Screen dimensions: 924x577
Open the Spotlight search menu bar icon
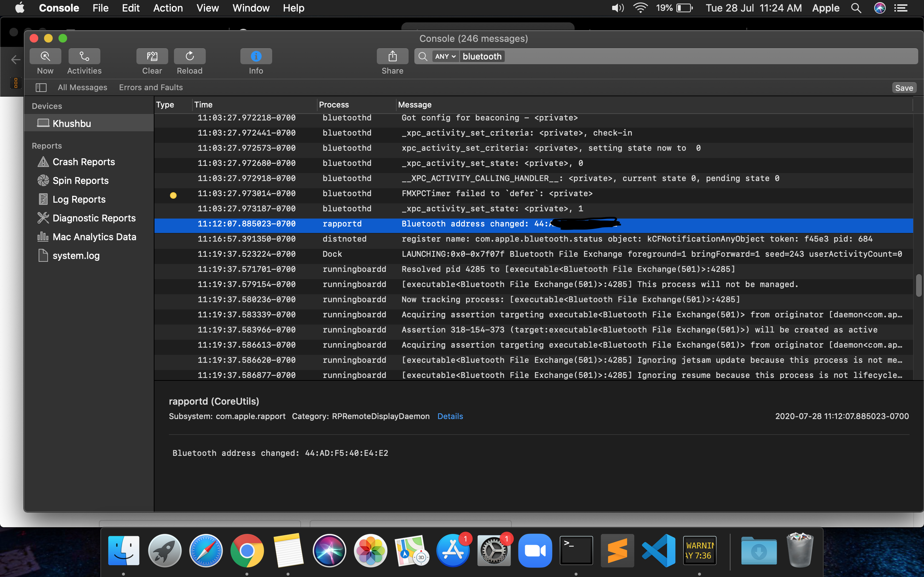point(856,8)
